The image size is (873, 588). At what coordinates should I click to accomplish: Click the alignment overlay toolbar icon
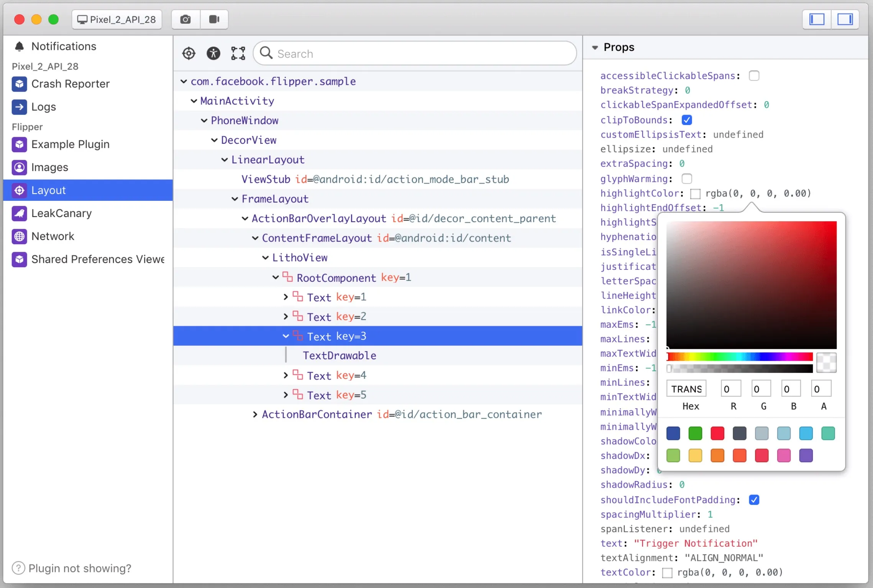[x=238, y=53]
